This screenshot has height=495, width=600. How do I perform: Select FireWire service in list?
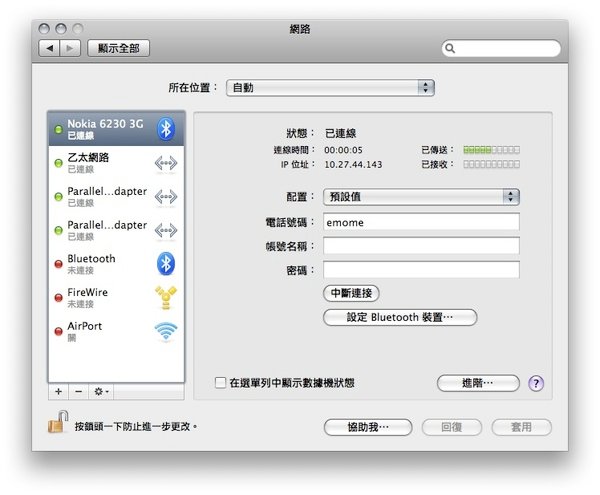pyautogui.click(x=116, y=298)
